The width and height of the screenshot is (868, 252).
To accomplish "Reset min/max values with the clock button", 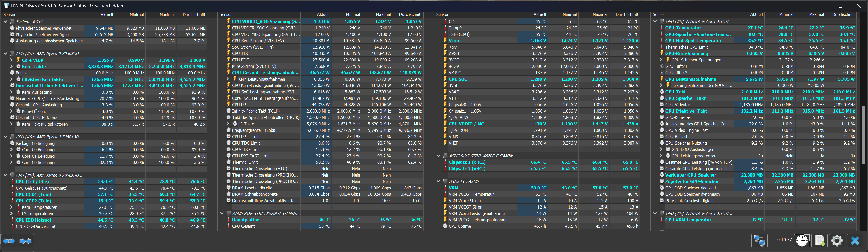I will pos(802,240).
